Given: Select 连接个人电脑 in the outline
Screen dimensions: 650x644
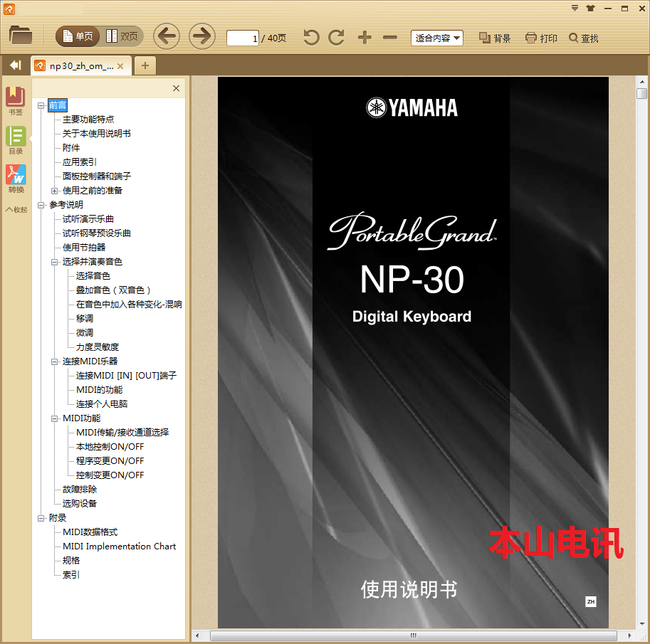Looking at the screenshot, I should tap(102, 404).
